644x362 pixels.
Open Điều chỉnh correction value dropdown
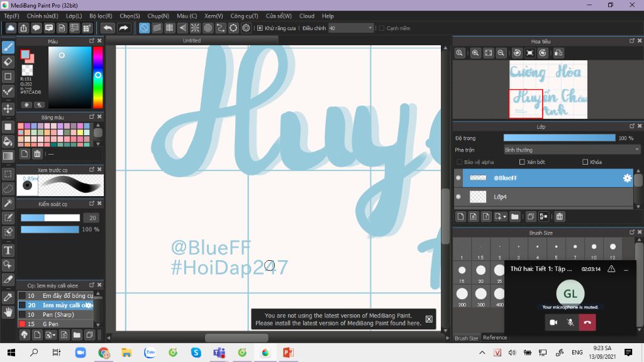pyautogui.click(x=351, y=28)
